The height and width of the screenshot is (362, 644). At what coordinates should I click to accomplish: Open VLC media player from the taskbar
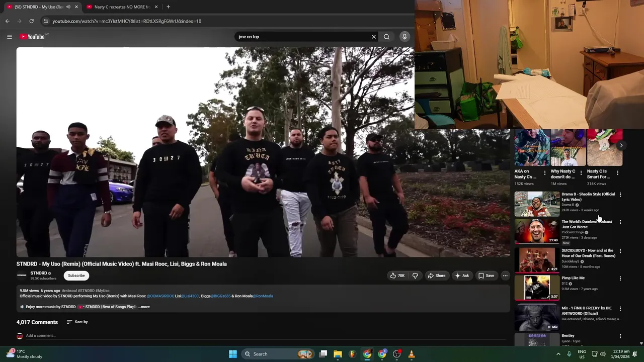pyautogui.click(x=412, y=354)
